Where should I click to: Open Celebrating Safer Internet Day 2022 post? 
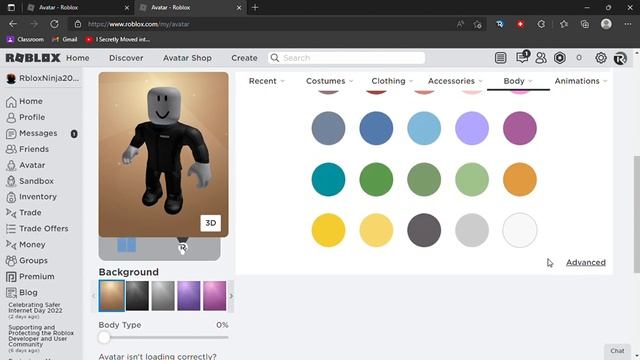coord(36,310)
